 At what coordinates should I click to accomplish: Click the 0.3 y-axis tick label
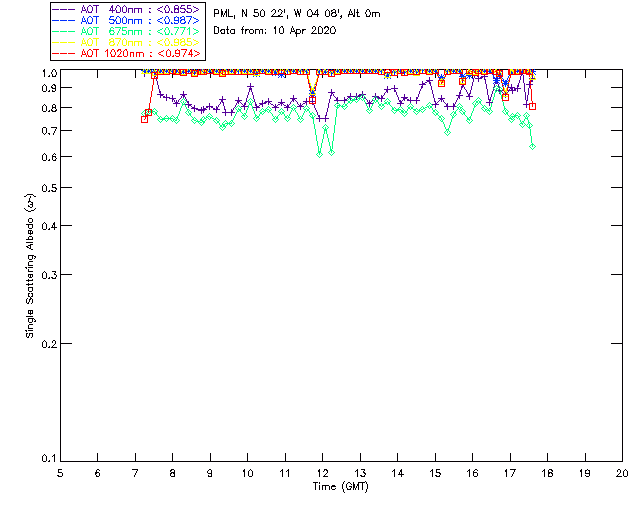click(x=49, y=275)
